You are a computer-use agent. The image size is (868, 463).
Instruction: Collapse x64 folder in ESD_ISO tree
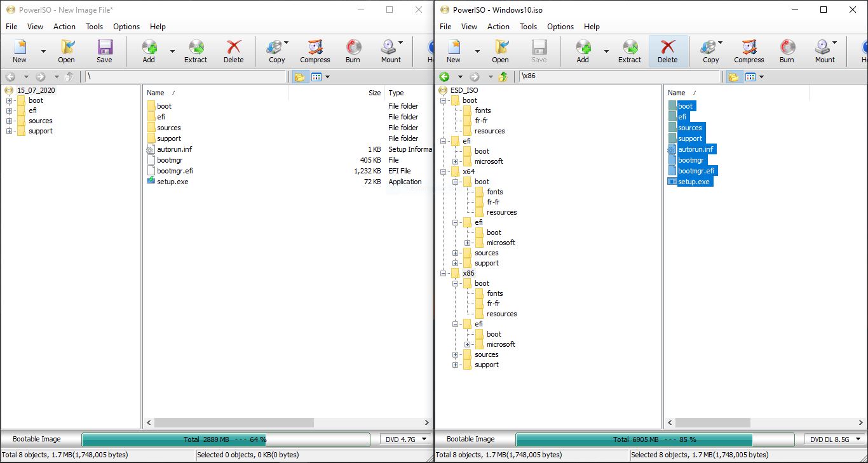(x=443, y=171)
